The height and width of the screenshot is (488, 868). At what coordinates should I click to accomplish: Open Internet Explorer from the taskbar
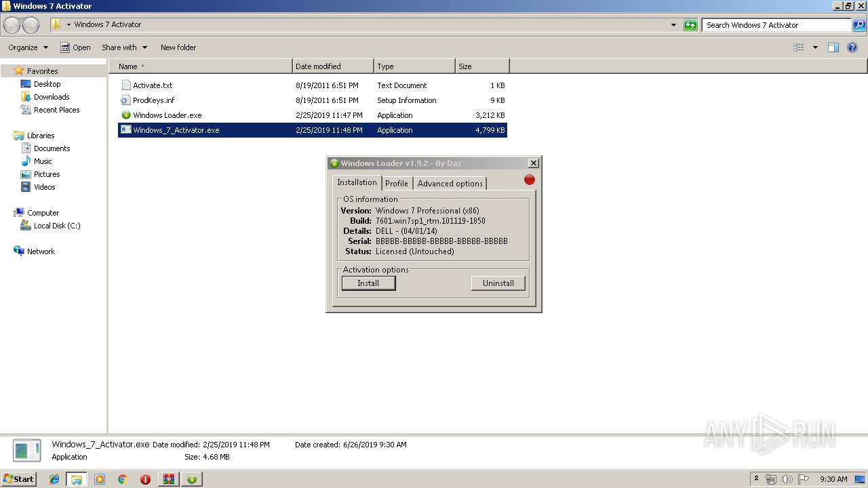coord(54,479)
